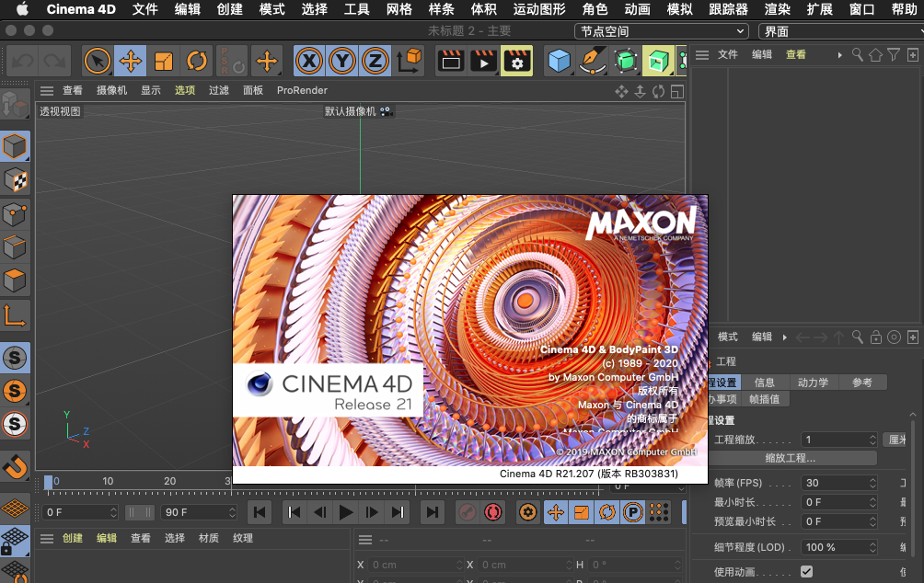Open the 文件 menu in menu bar
The height and width of the screenshot is (583, 924).
coord(145,9)
